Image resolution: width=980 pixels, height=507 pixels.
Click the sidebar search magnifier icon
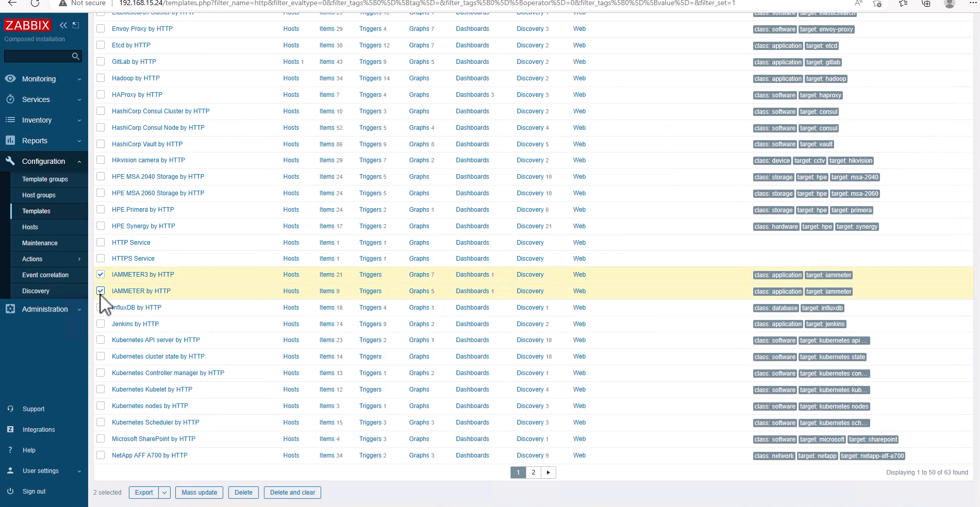pos(76,56)
